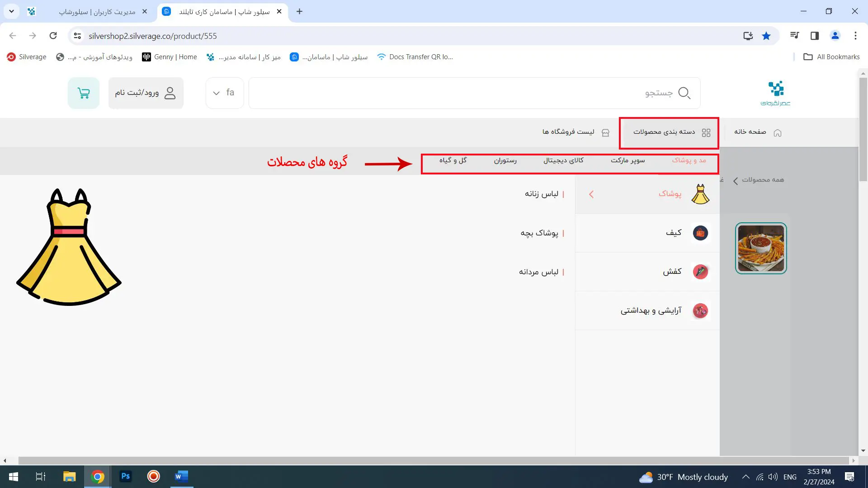Viewport: 868px width, 488px height.
Task: Expand the chevron arrow in پوشاک row
Action: [591, 194]
